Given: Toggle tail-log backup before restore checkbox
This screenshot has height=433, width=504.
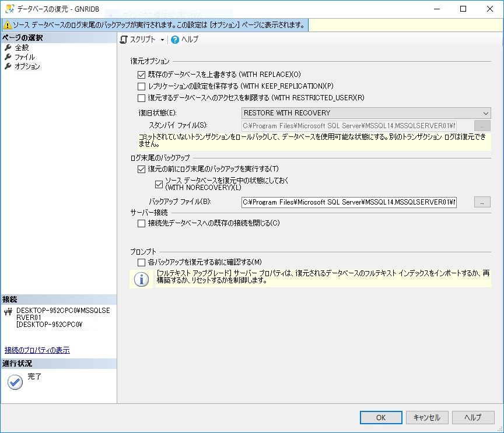Looking at the screenshot, I should pyautogui.click(x=141, y=170).
